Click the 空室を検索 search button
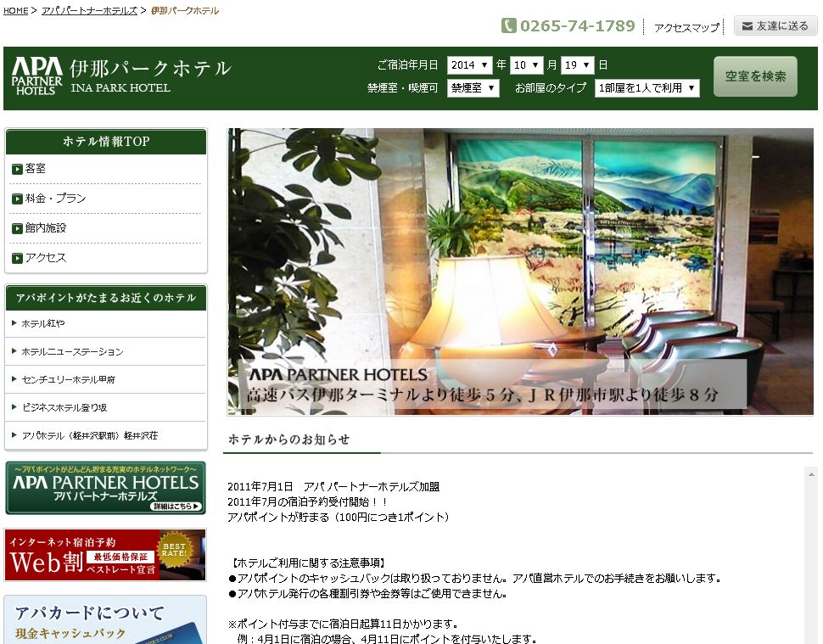The width and height of the screenshot is (823, 644). pyautogui.click(x=755, y=76)
